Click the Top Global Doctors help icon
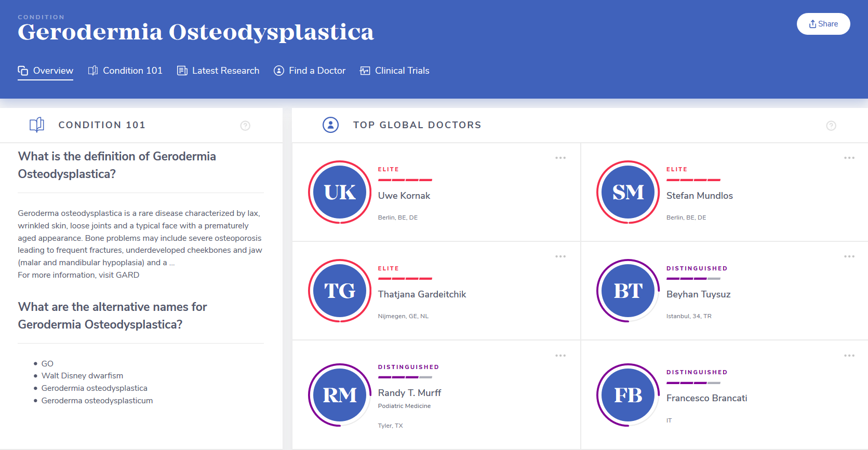The image size is (868, 450). (831, 126)
